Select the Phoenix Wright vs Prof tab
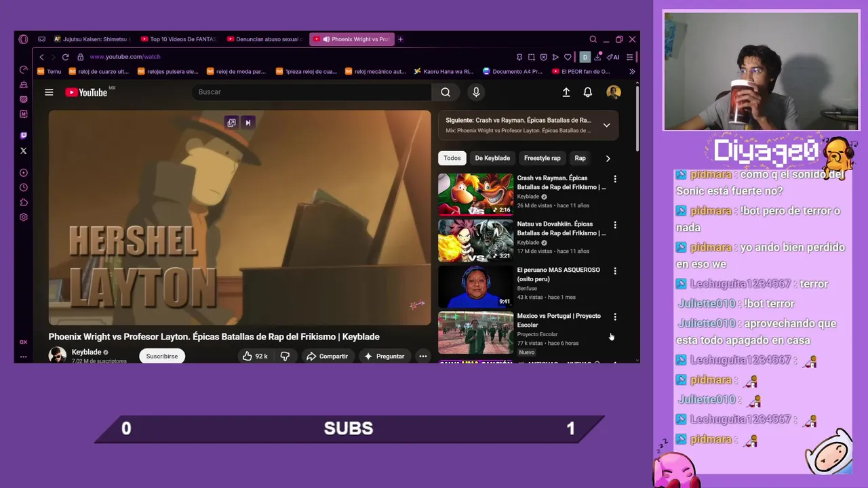Screen dimensions: 868x488 point(351,39)
